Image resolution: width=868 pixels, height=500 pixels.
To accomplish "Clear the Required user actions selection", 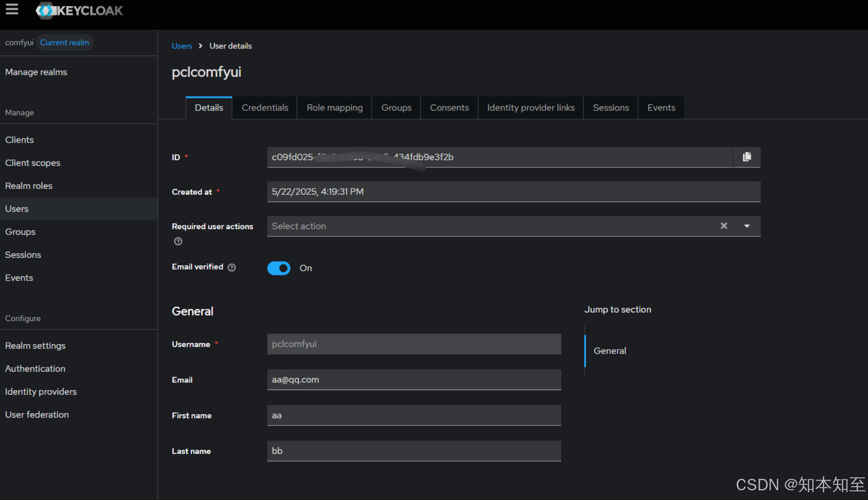I will click(x=724, y=226).
